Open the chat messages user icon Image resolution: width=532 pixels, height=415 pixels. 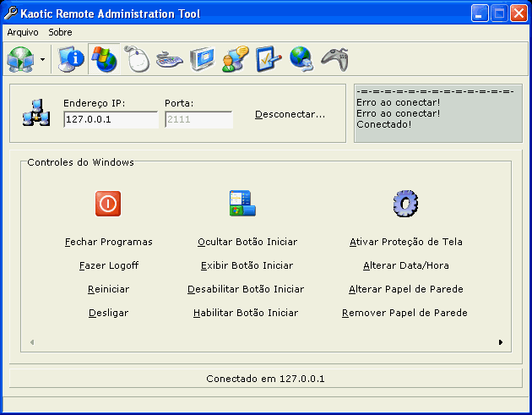[x=234, y=59]
